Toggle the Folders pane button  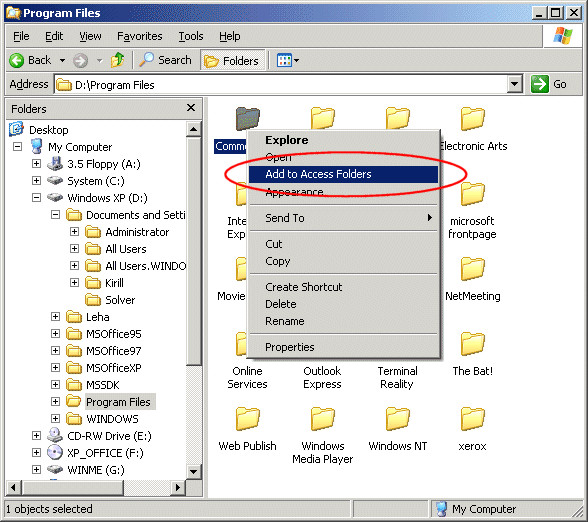[x=232, y=60]
